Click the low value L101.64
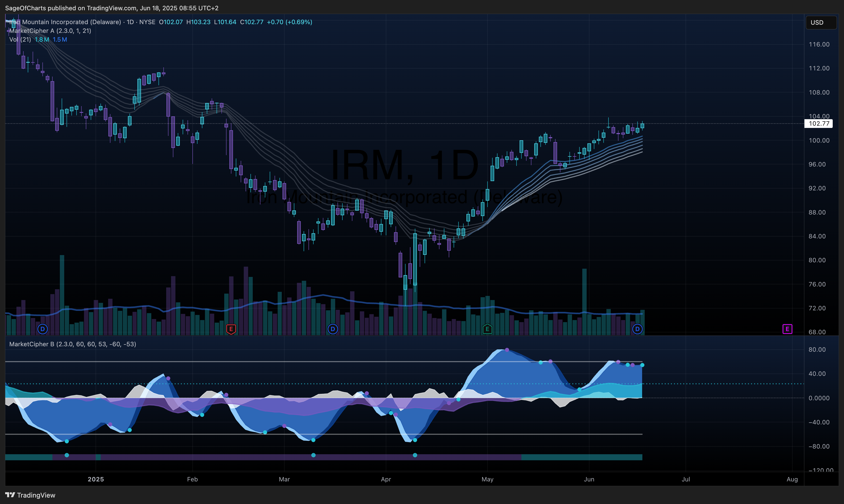Viewport: 844px width, 504px height. pyautogui.click(x=225, y=22)
